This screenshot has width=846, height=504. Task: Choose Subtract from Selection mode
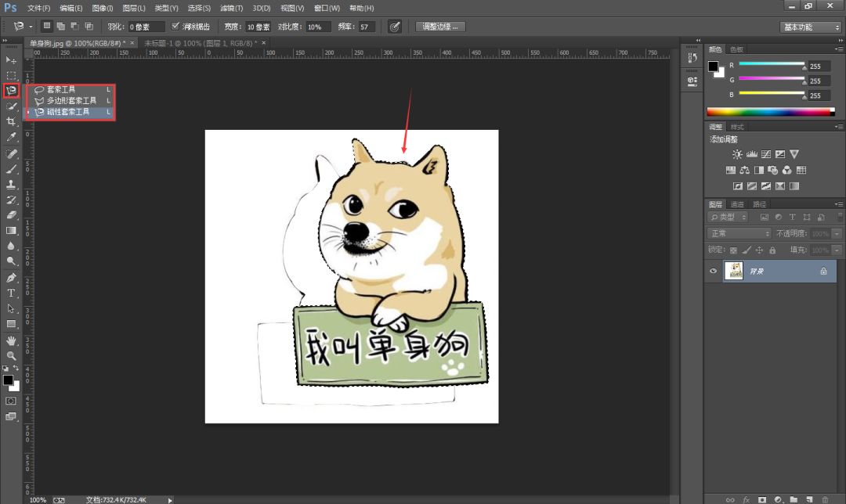(75, 26)
